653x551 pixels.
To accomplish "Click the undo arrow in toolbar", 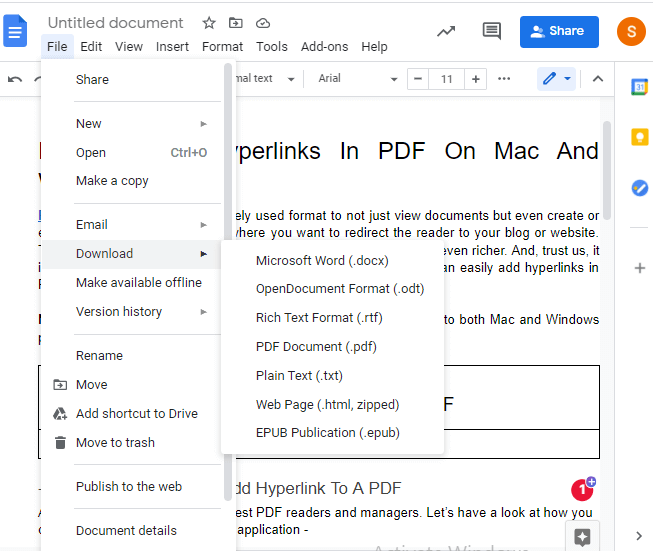I will pyautogui.click(x=15, y=79).
